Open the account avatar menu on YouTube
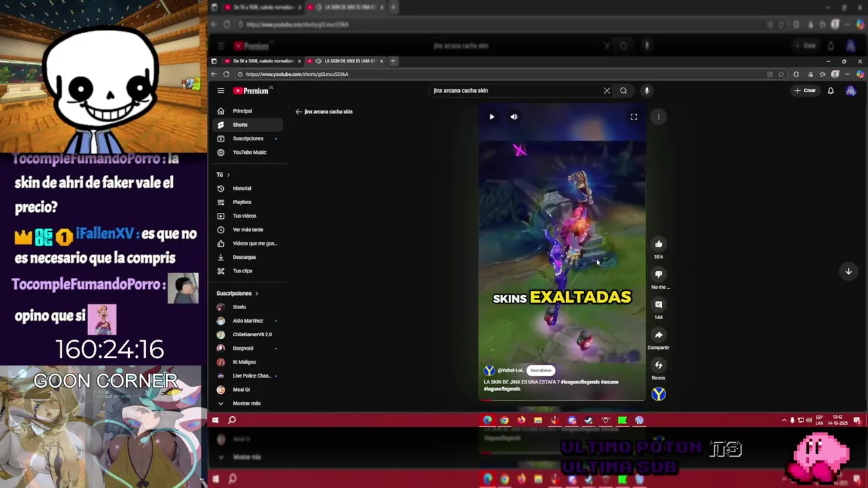This screenshot has width=868, height=488. [x=851, y=91]
